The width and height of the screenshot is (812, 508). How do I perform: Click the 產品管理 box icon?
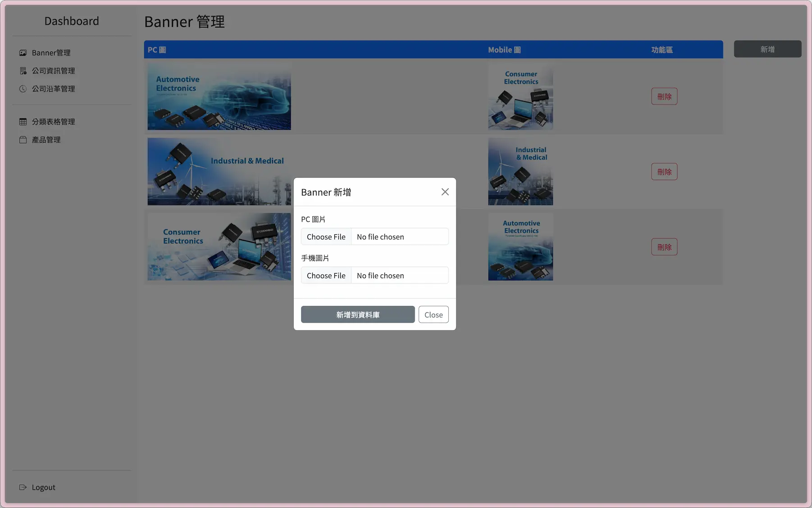pyautogui.click(x=23, y=140)
